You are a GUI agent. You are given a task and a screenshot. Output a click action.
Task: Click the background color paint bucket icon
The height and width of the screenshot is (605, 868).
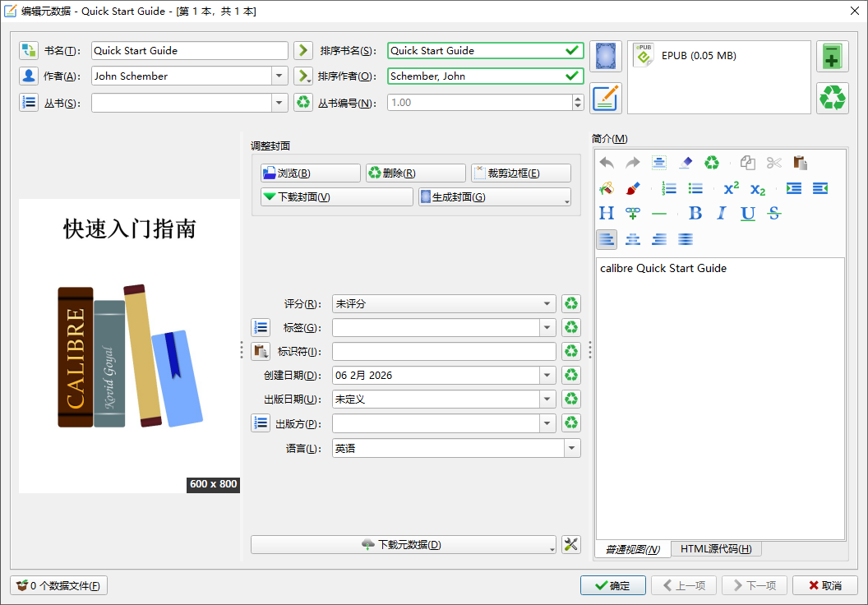point(607,188)
